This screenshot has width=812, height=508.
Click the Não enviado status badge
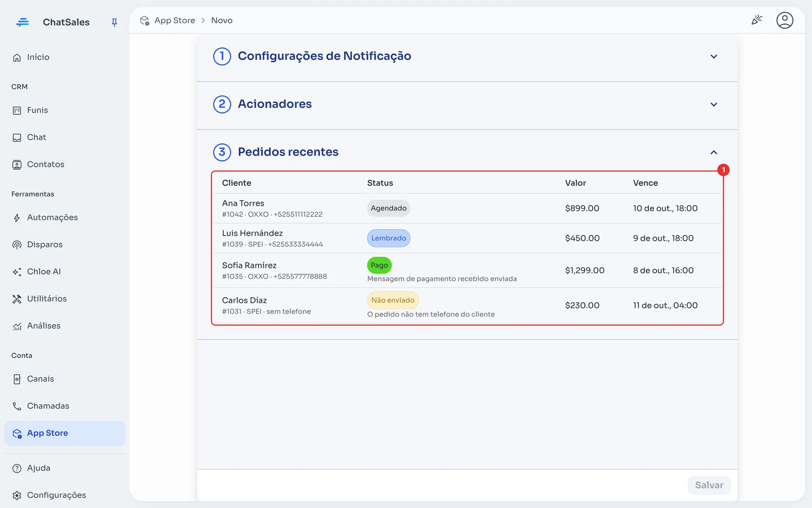(393, 300)
